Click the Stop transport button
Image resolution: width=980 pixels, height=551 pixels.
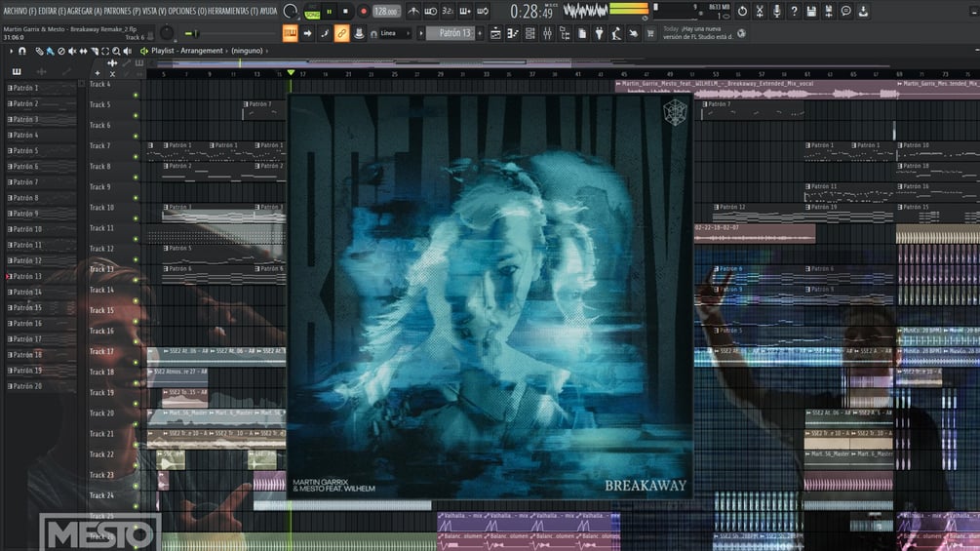pos(345,12)
